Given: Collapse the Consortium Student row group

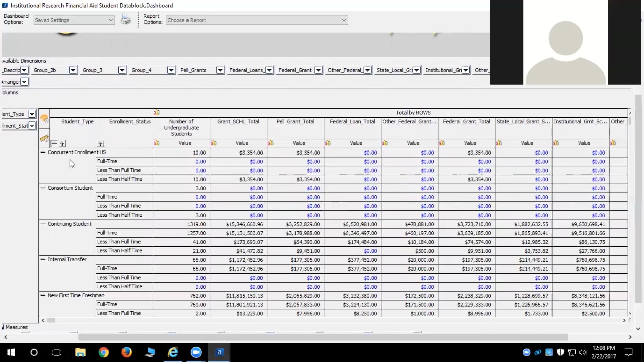Looking at the screenshot, I should click(43, 188).
